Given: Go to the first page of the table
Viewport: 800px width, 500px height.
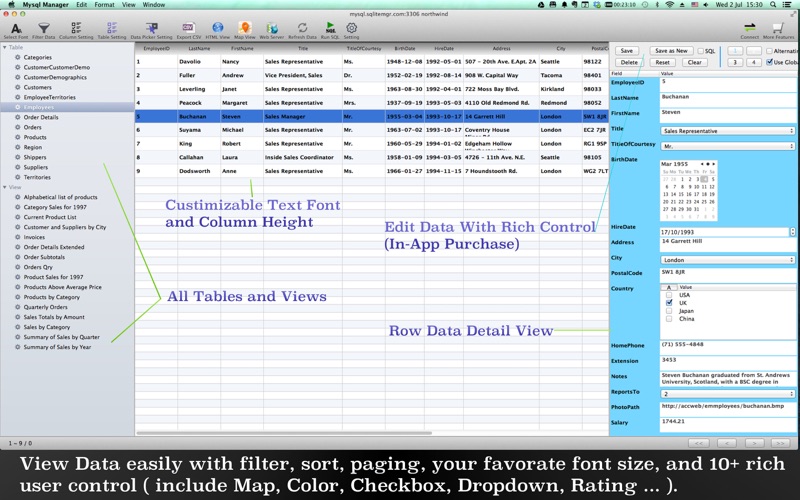Looking at the screenshot, I should [698, 443].
